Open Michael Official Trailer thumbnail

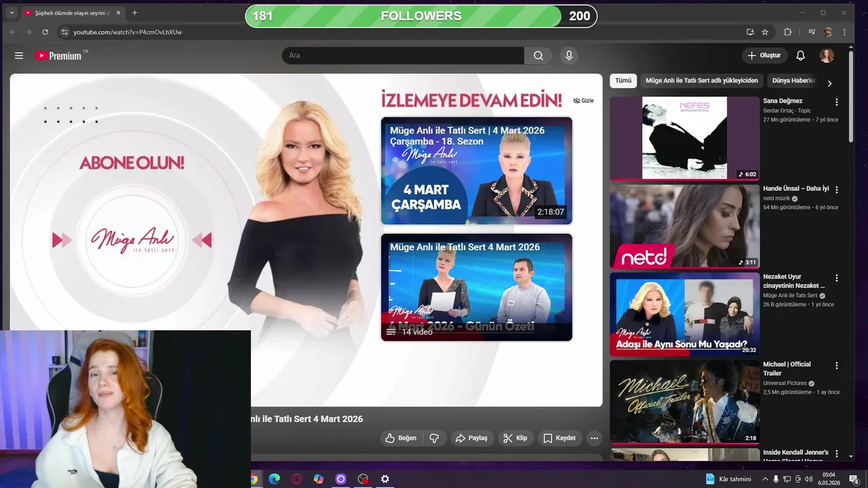(x=685, y=402)
